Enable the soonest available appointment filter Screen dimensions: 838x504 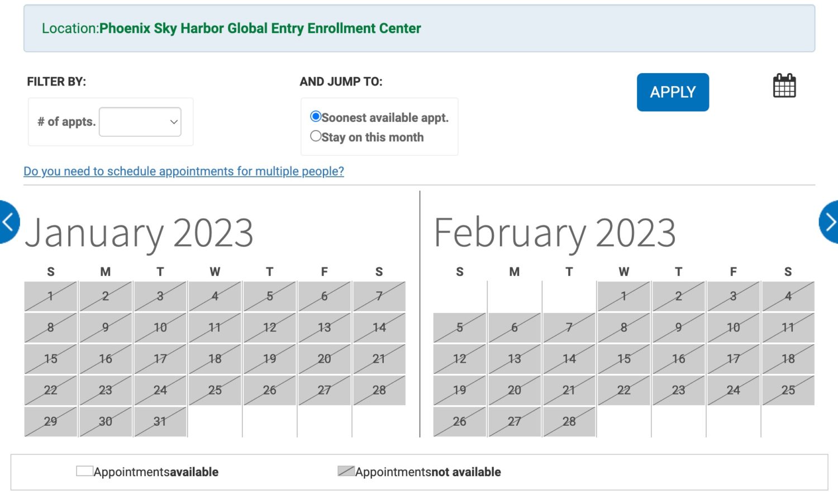pyautogui.click(x=316, y=116)
